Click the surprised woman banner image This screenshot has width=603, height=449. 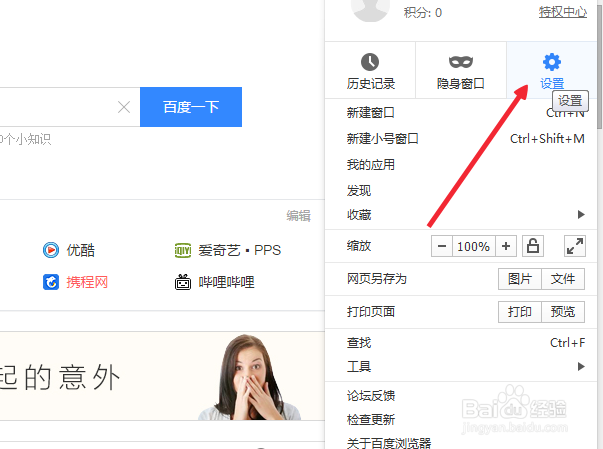pos(250,377)
